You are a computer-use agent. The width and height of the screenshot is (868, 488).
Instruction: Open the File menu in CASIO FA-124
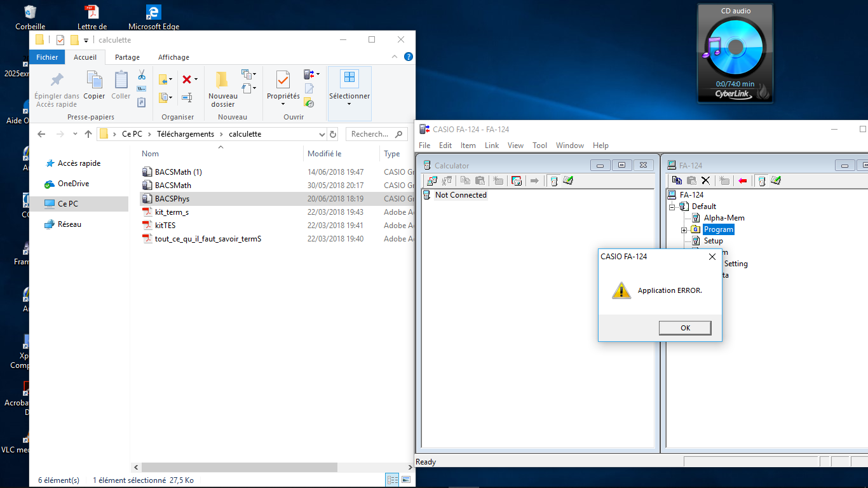424,146
